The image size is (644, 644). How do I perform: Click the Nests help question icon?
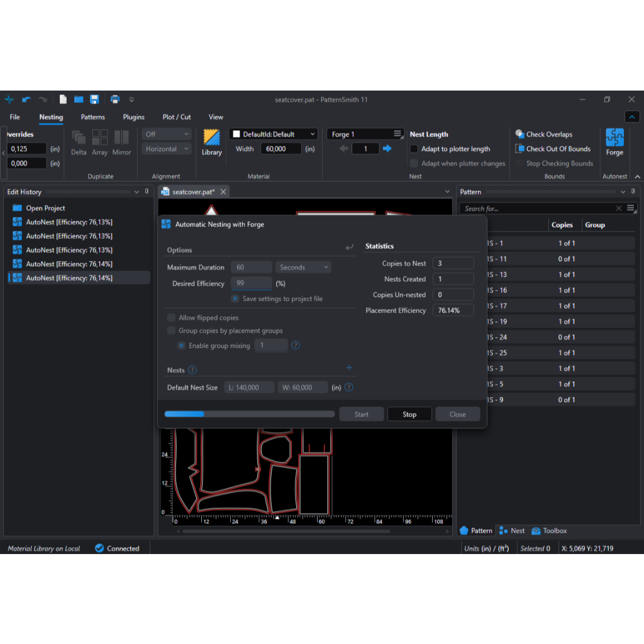click(192, 370)
